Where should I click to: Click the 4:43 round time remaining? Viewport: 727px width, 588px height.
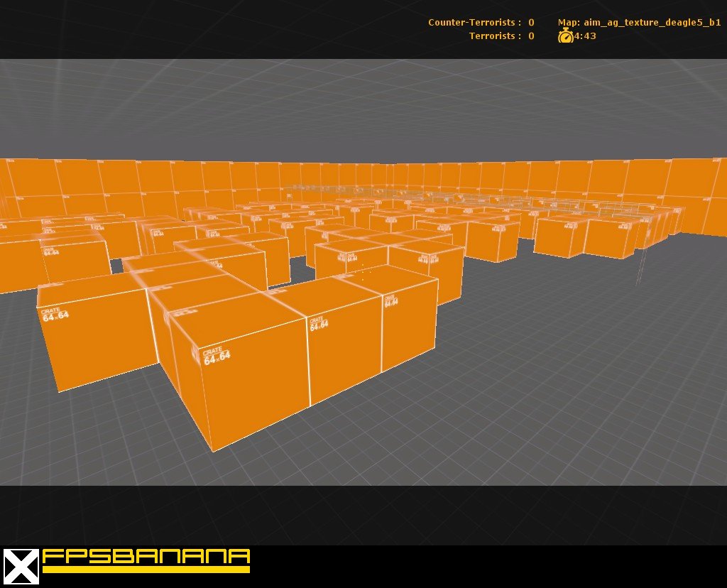[x=586, y=36]
